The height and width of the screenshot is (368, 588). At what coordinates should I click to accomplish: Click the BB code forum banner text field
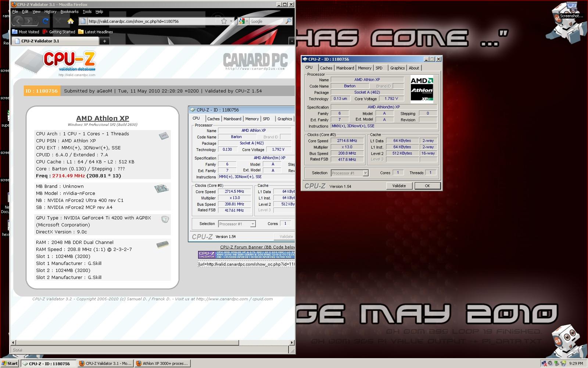click(x=246, y=264)
